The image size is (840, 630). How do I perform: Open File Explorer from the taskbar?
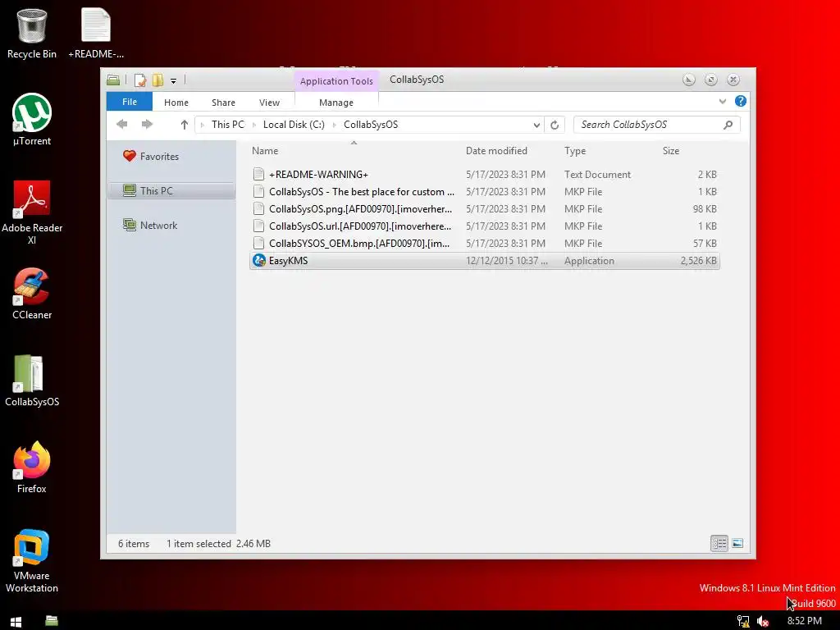pos(52,621)
